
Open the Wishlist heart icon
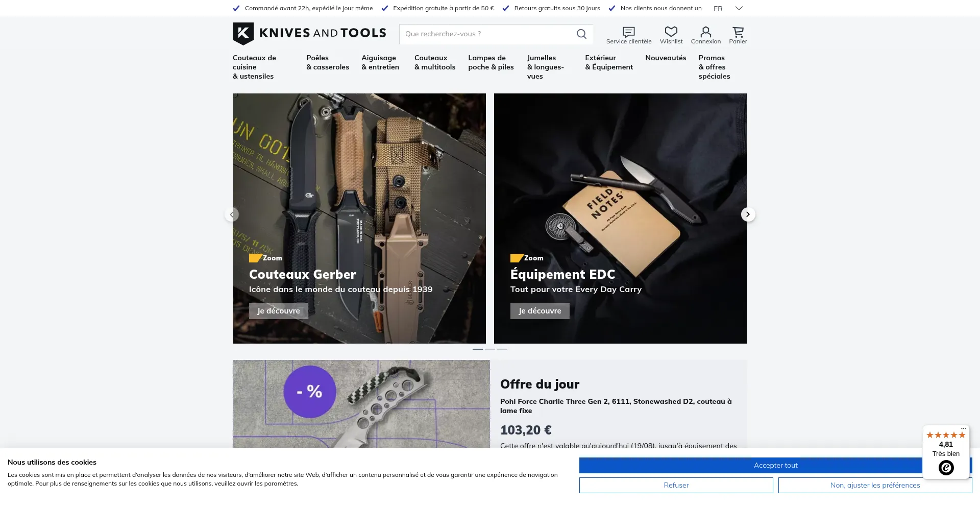tap(671, 32)
